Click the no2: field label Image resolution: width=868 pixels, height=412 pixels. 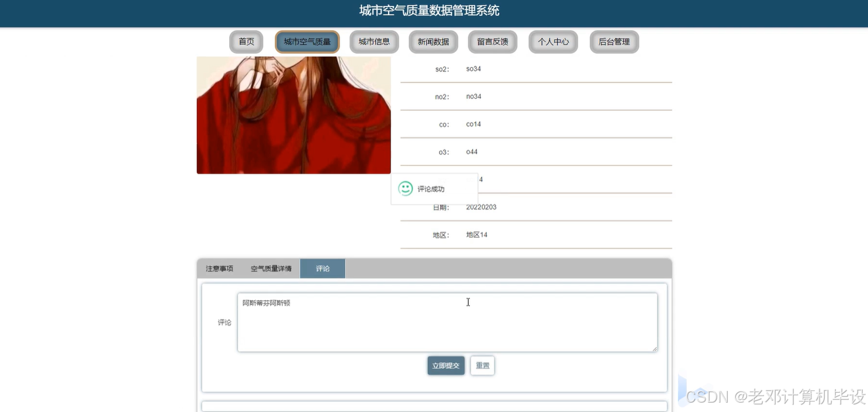click(x=442, y=97)
